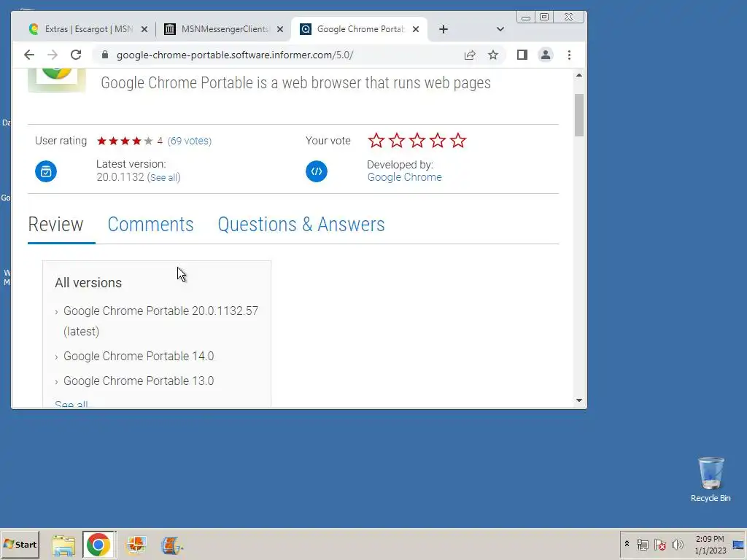Screen dimensions: 747x560
Task: Close the MSNMessengerClients tab
Action: pos(280,29)
